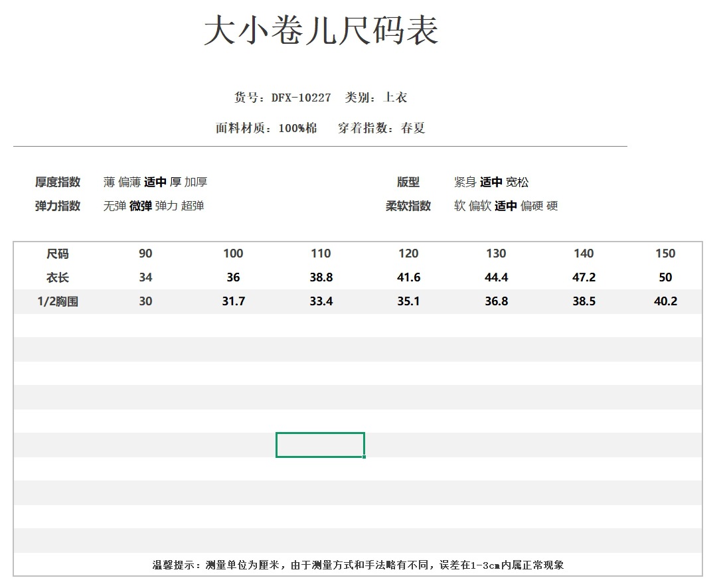Image resolution: width=727 pixels, height=588 pixels.
Task: Click the 衣长 value 44.4
Action: [x=496, y=277]
